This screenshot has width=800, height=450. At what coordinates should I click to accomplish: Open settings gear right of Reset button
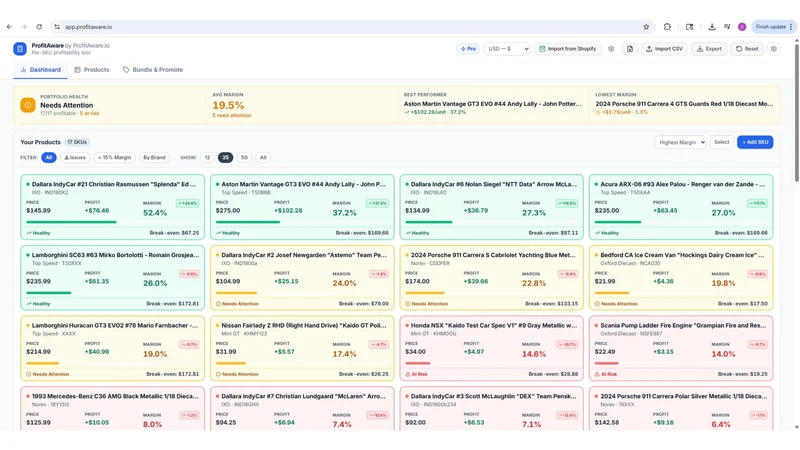point(773,49)
